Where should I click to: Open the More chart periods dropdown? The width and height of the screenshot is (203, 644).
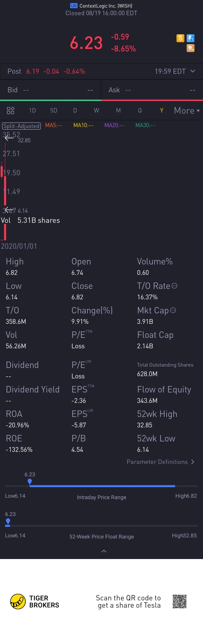pos(187,111)
